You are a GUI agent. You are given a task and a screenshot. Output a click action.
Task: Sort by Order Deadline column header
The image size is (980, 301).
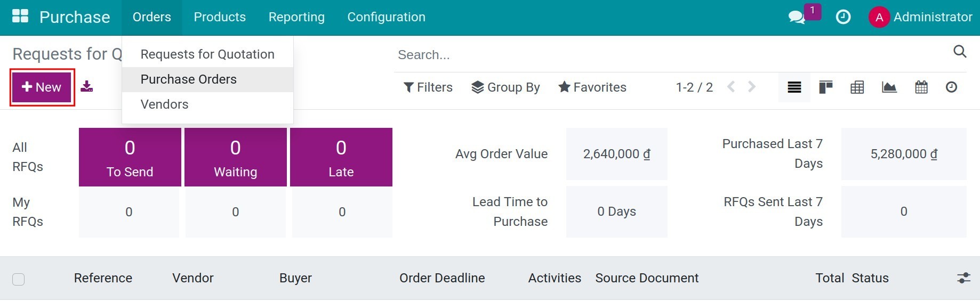click(x=442, y=278)
